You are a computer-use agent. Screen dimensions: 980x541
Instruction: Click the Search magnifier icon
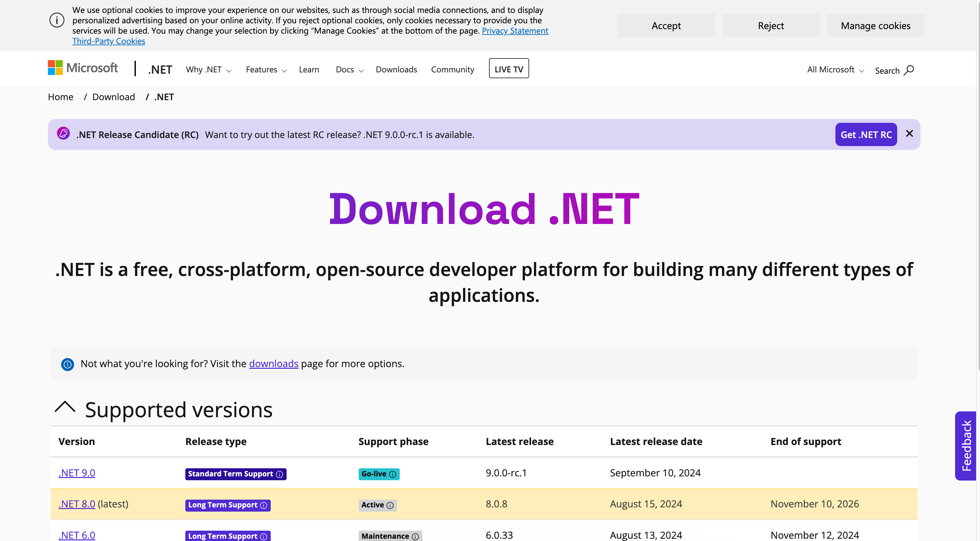tap(909, 70)
